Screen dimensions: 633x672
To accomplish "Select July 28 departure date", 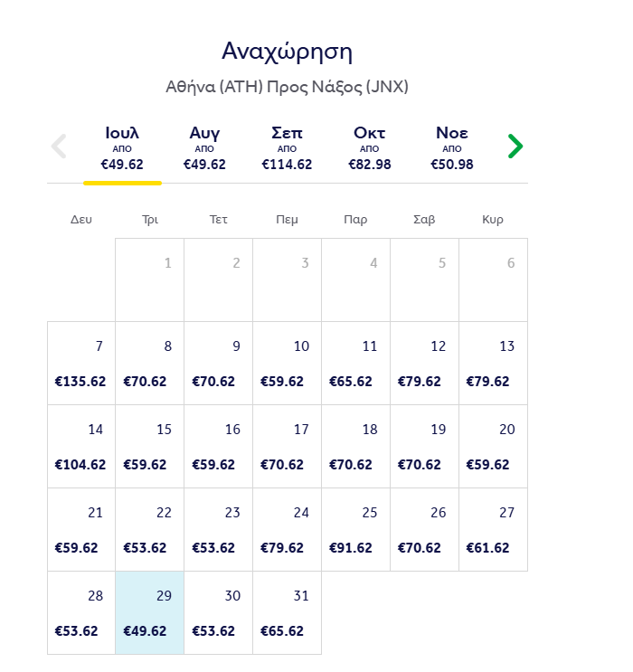I will click(x=81, y=612).
